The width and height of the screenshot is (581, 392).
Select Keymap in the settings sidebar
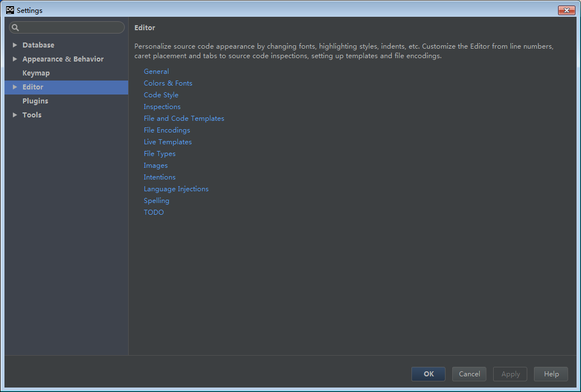(36, 73)
